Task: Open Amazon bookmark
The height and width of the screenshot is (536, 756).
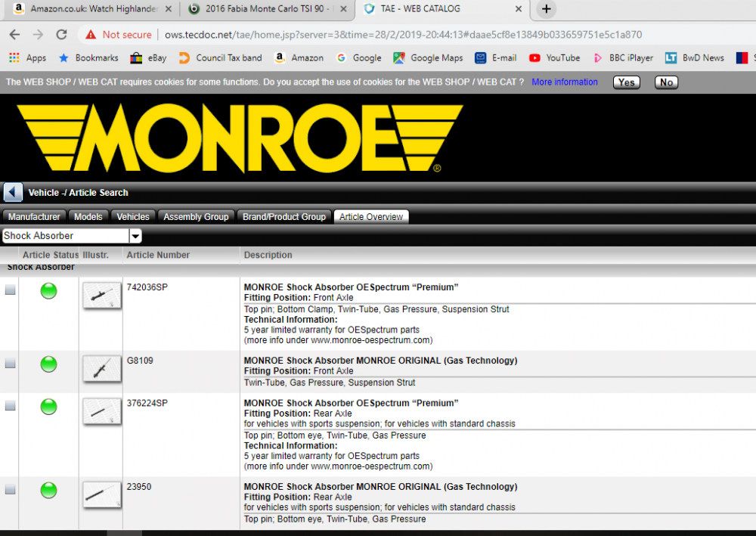Action: click(299, 58)
